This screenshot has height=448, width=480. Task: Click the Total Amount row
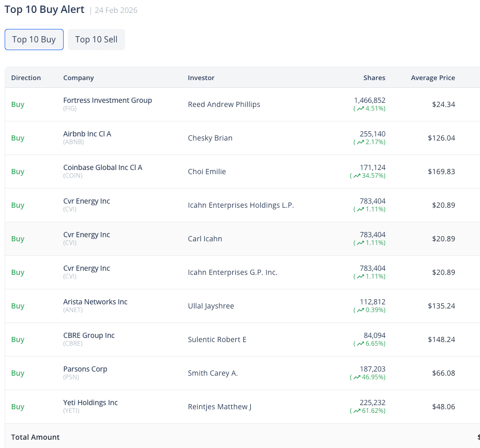[35, 437]
